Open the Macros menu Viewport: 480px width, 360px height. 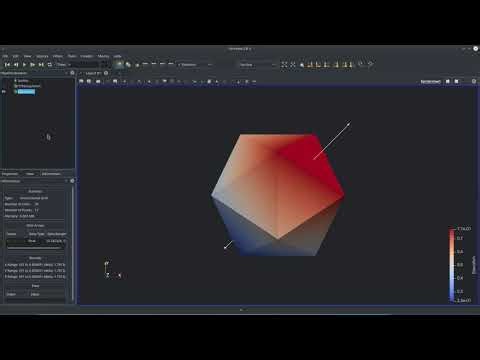pyautogui.click(x=103, y=56)
